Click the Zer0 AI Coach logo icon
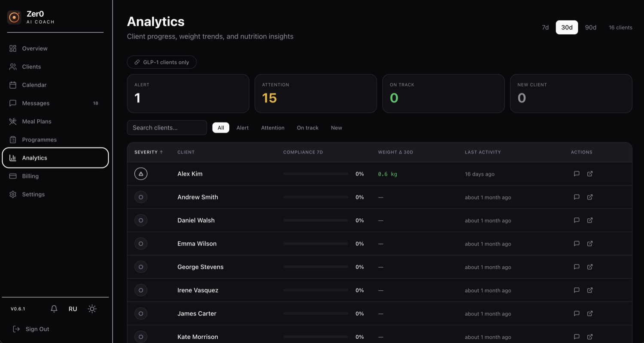 [x=14, y=17]
